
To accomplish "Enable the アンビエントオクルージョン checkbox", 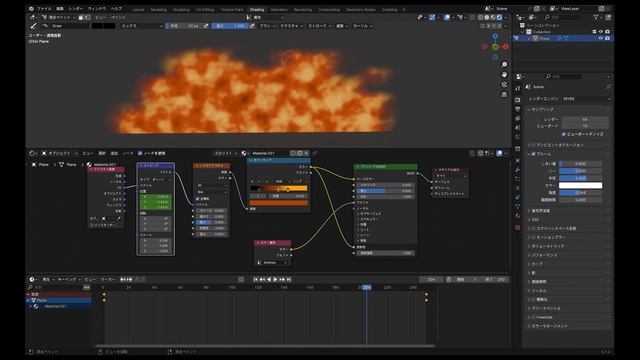I will pyautogui.click(x=533, y=145).
